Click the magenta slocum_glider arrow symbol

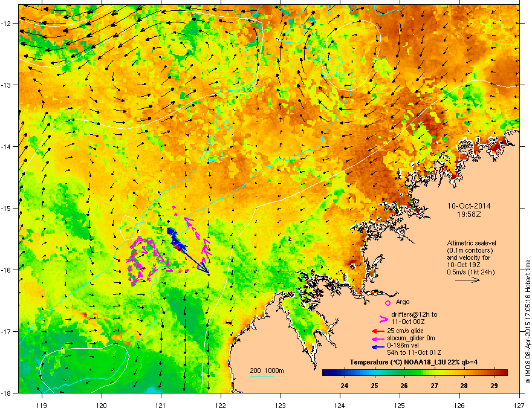pyautogui.click(x=378, y=338)
